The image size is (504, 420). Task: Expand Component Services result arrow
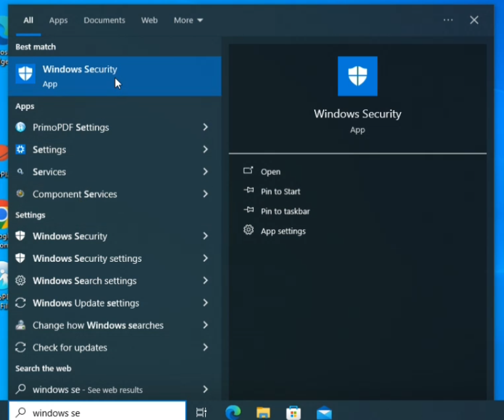coord(205,194)
